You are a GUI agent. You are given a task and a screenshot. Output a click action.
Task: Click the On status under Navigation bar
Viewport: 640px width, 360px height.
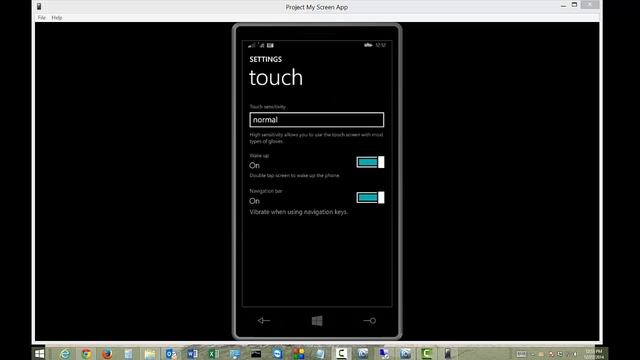(254, 201)
